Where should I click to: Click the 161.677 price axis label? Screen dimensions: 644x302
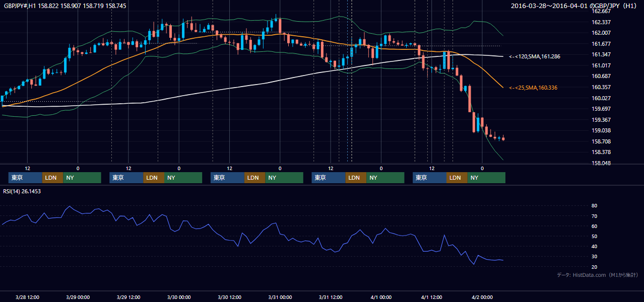click(x=601, y=44)
